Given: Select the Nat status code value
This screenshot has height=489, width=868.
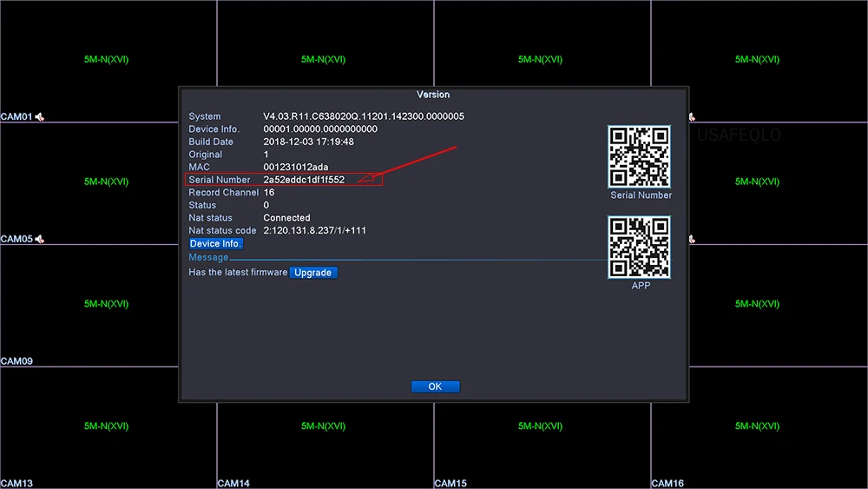Looking at the screenshot, I should point(314,230).
